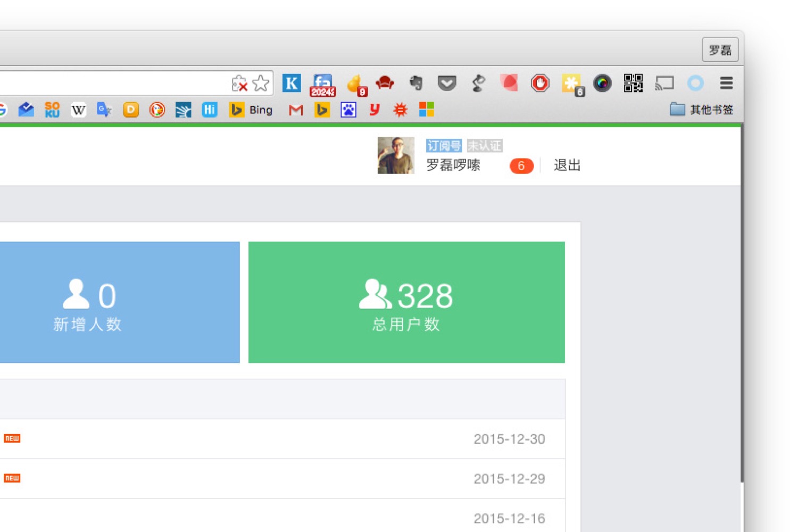This screenshot has width=798, height=532.
Task: Open the QR code generator extension
Action: coord(633,83)
